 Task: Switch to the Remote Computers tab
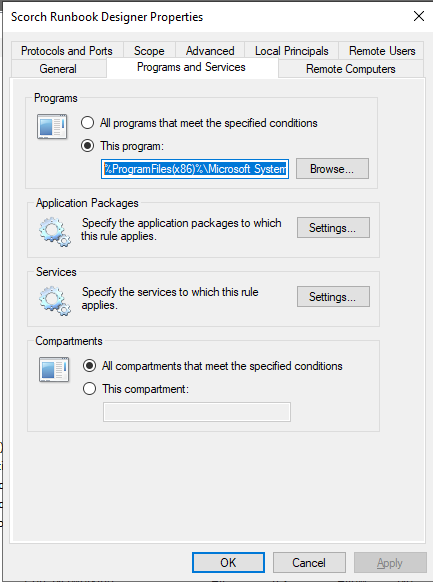click(351, 69)
